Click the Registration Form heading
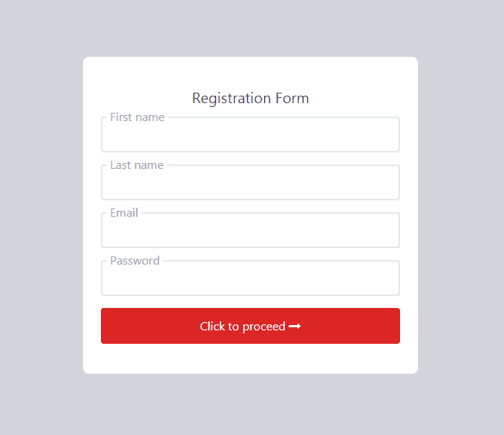Viewport: 504px width, 435px height. click(x=251, y=98)
